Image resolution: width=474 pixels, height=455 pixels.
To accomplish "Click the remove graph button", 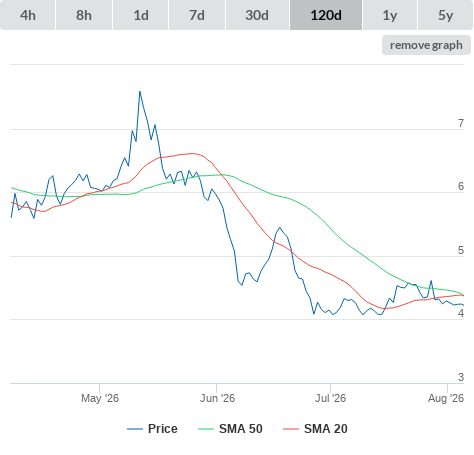I will coord(426,45).
